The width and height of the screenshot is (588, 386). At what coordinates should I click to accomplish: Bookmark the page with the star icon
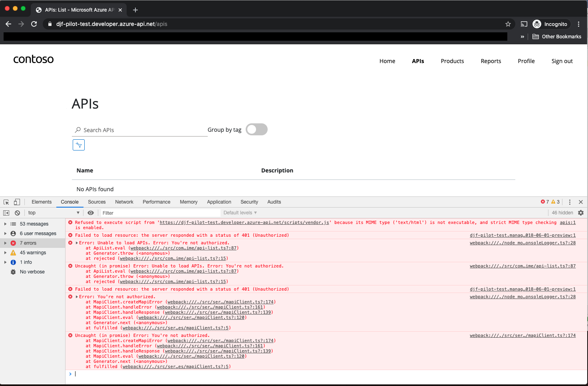click(x=508, y=24)
